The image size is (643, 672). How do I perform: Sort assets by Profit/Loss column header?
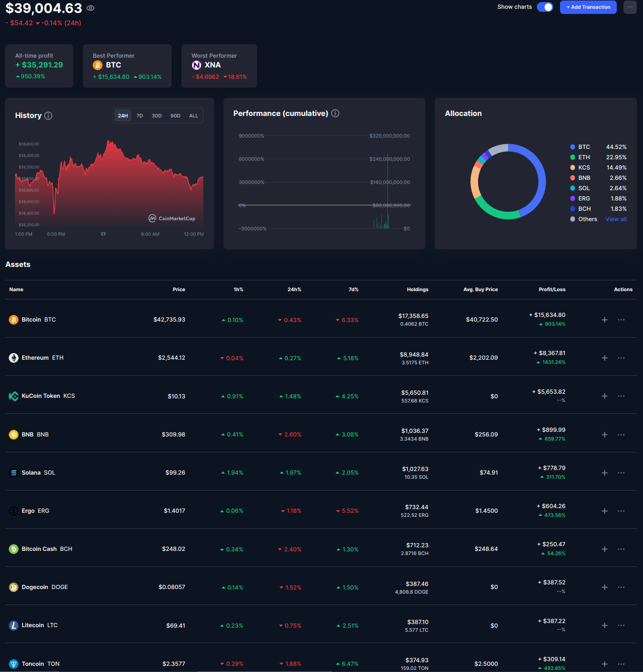[552, 290]
